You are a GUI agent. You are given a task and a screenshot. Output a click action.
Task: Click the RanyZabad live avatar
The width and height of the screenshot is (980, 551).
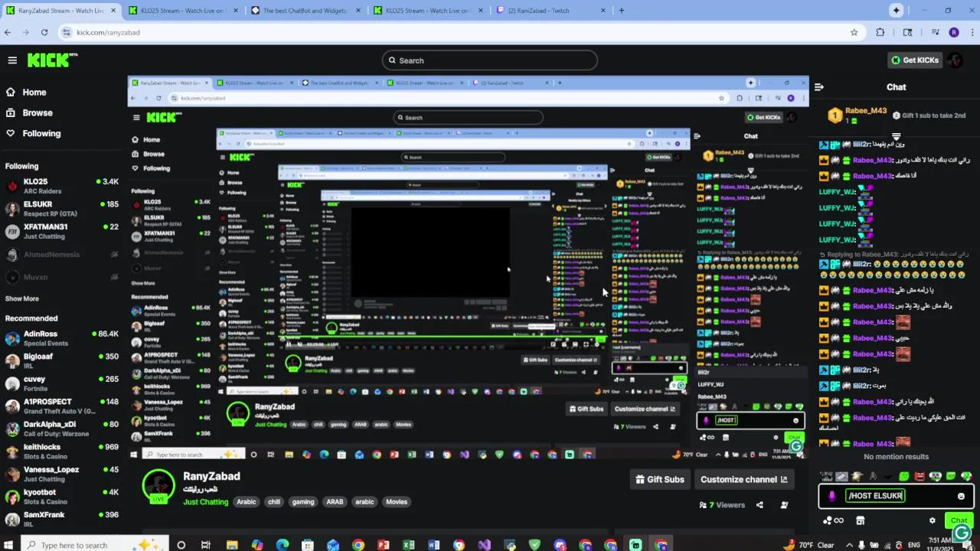pos(158,486)
